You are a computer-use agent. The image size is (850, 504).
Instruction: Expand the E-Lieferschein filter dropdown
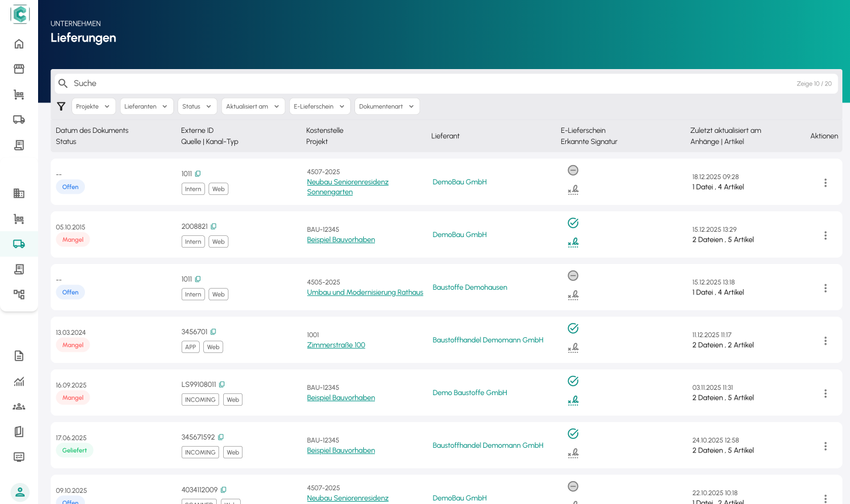[320, 107]
